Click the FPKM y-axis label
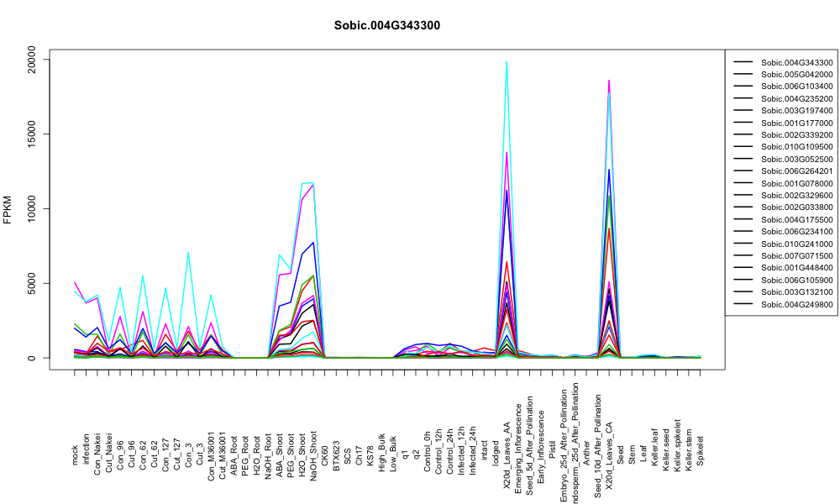 pos(8,209)
